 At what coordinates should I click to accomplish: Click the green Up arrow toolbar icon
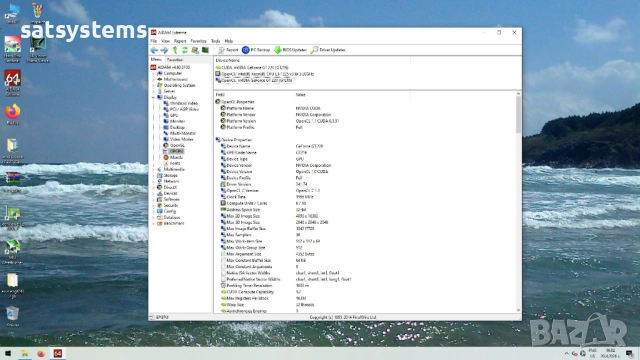coord(175,50)
